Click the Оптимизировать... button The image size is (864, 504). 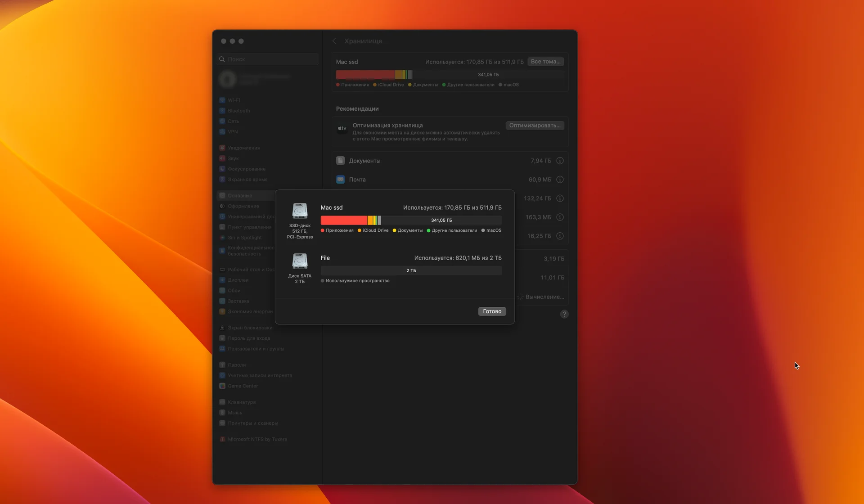coord(535,126)
